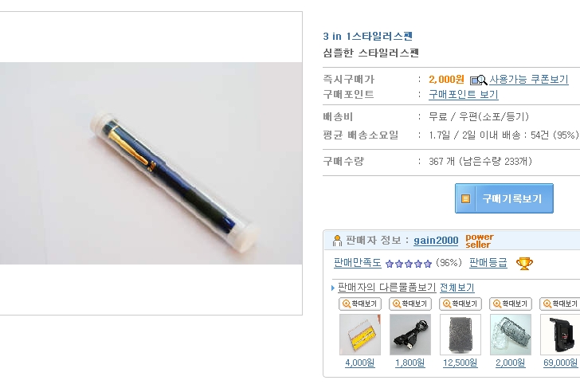Open the 사용가능 쿠폰보기 link
580x392 pixels.
click(528, 80)
